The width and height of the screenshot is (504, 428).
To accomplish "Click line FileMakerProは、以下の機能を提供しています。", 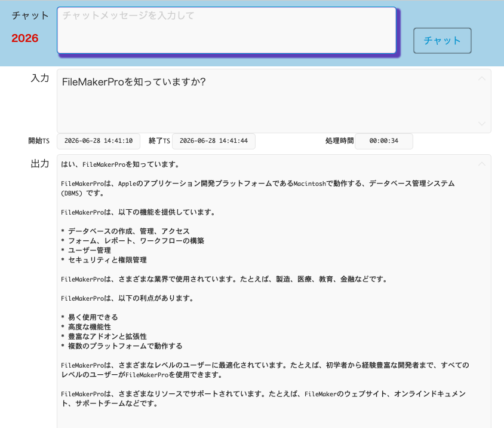I will tap(138, 212).
